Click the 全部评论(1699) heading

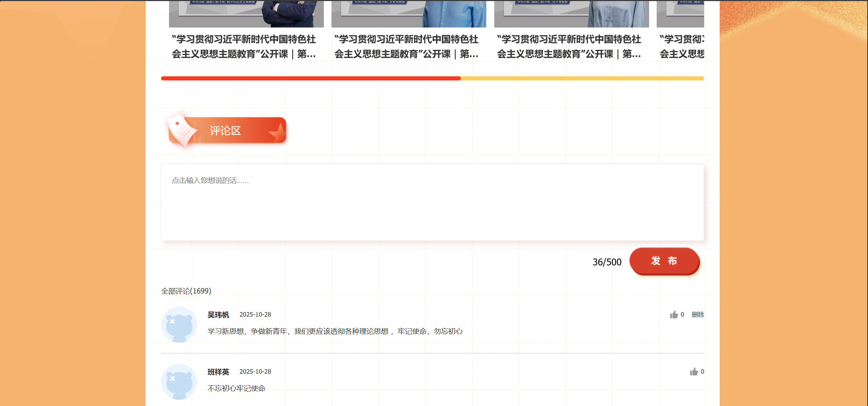pos(186,291)
